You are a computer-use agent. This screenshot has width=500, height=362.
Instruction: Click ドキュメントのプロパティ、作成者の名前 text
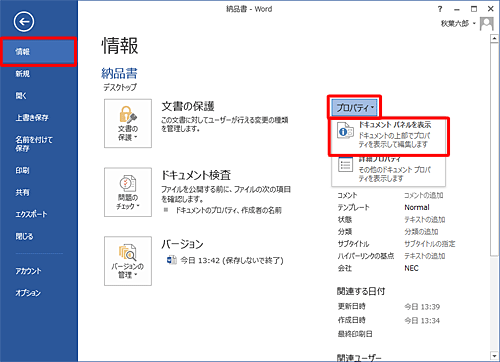pyautogui.click(x=229, y=210)
